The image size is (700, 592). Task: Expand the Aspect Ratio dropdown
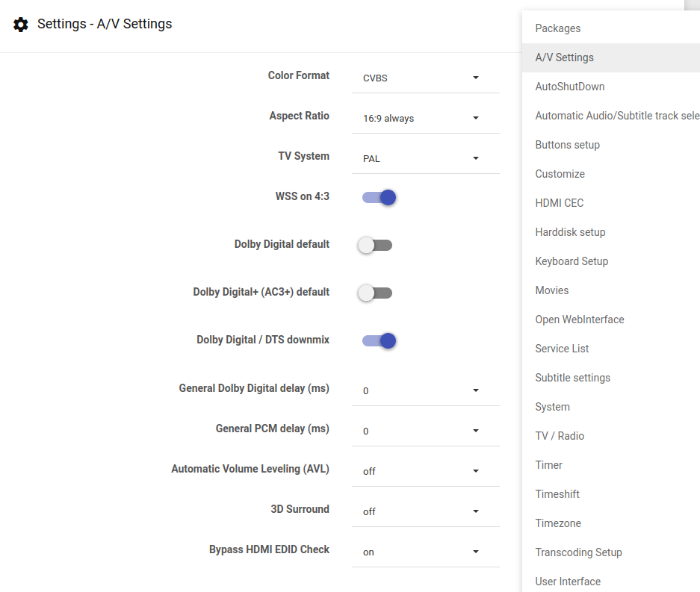[424, 118]
